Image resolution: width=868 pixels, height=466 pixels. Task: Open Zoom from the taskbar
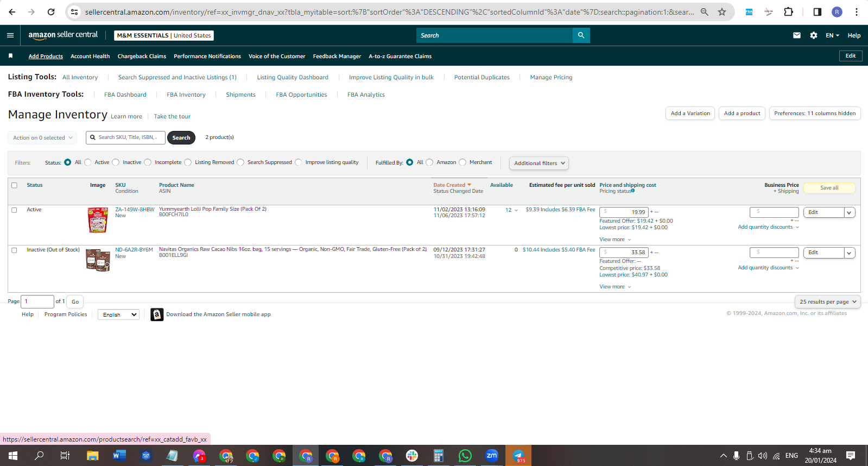(x=492, y=456)
